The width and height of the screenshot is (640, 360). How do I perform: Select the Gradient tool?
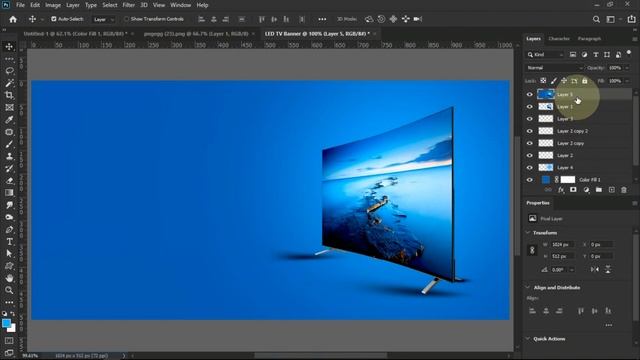tap(9, 193)
